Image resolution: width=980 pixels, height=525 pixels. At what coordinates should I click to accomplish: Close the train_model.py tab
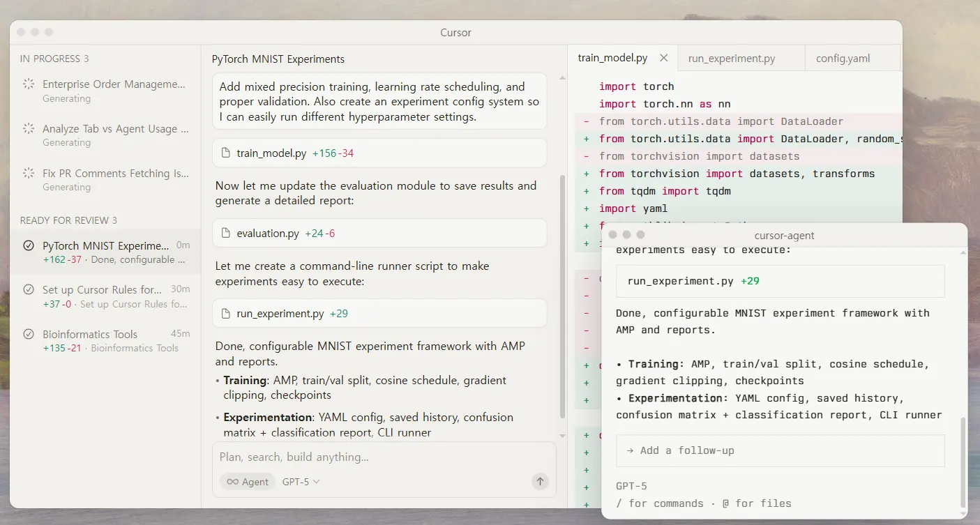pos(663,58)
